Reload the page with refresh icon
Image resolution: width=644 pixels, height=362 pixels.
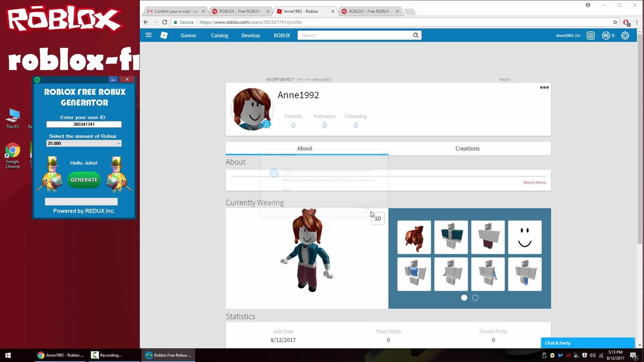(x=165, y=22)
